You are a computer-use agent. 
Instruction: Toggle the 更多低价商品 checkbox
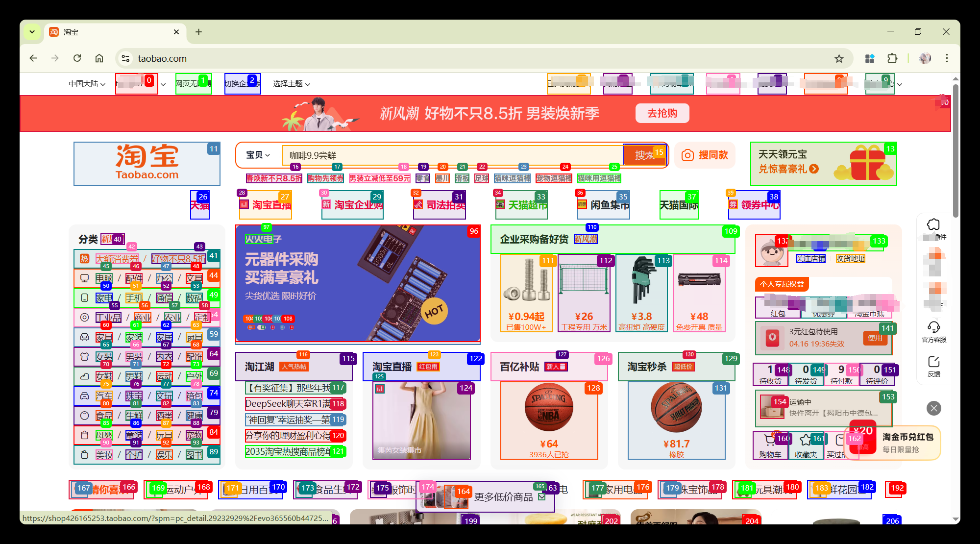coord(541,497)
